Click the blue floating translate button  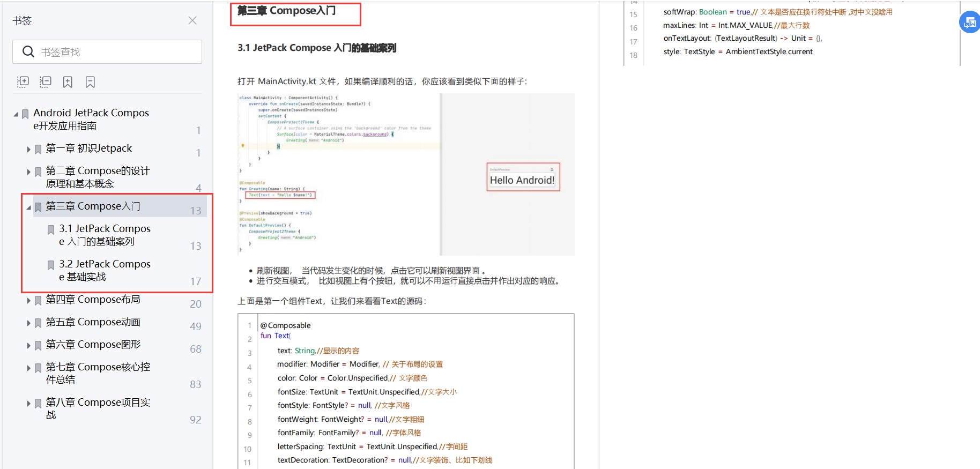(970, 23)
